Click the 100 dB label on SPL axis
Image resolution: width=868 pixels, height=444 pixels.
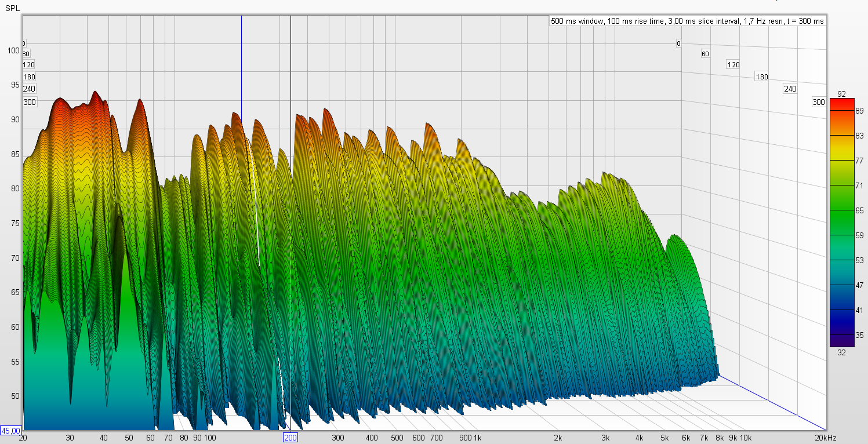click(13, 50)
